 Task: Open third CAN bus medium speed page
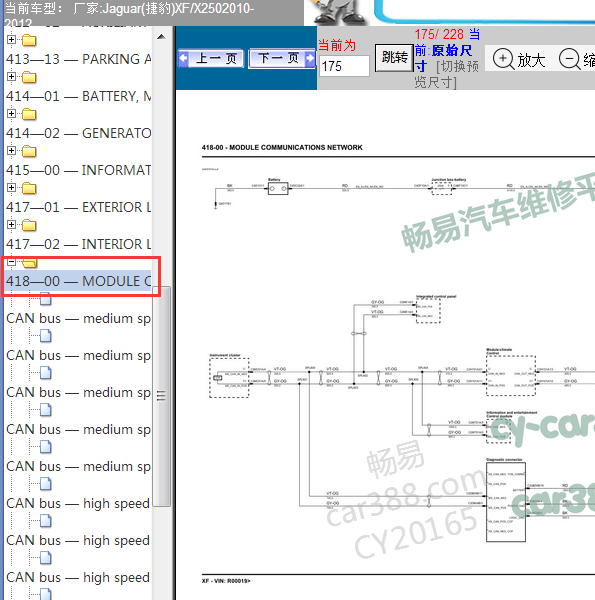pyautogui.click(x=78, y=393)
